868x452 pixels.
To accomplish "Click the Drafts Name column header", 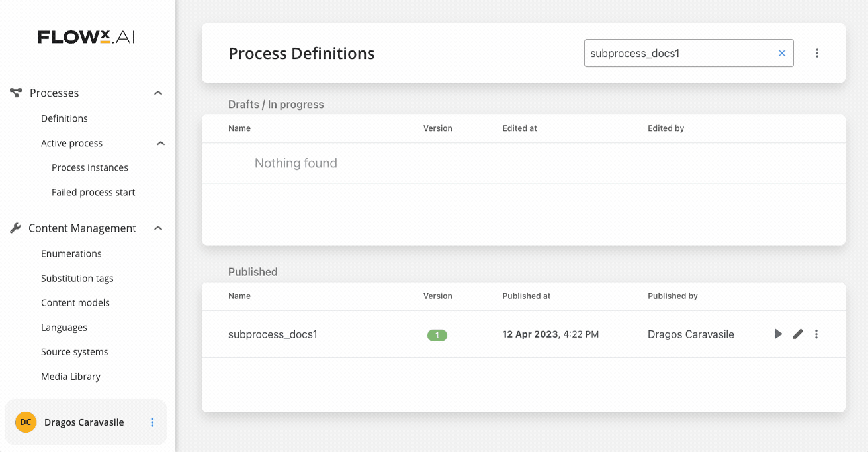I will click(239, 128).
